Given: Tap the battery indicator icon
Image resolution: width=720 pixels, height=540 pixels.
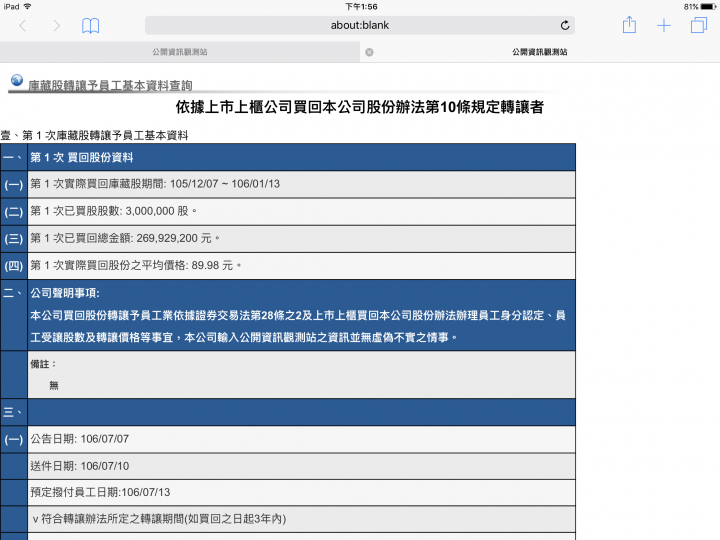Looking at the screenshot, I should (709, 7).
